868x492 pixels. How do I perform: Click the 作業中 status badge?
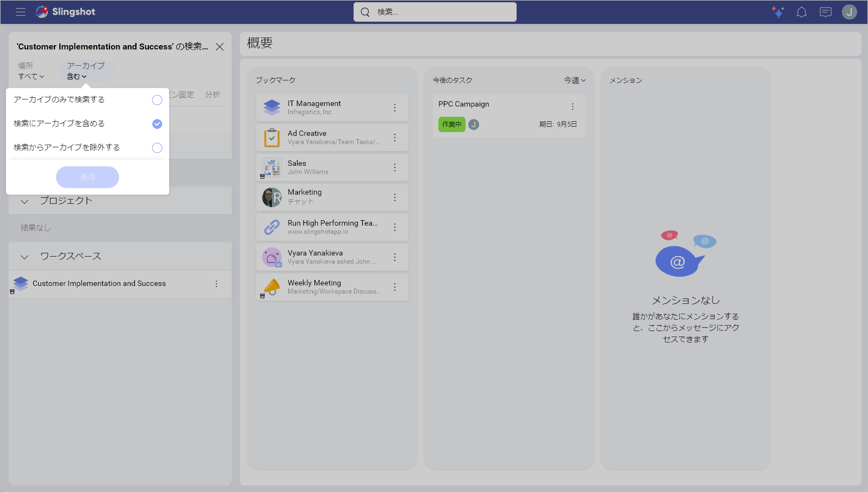452,124
